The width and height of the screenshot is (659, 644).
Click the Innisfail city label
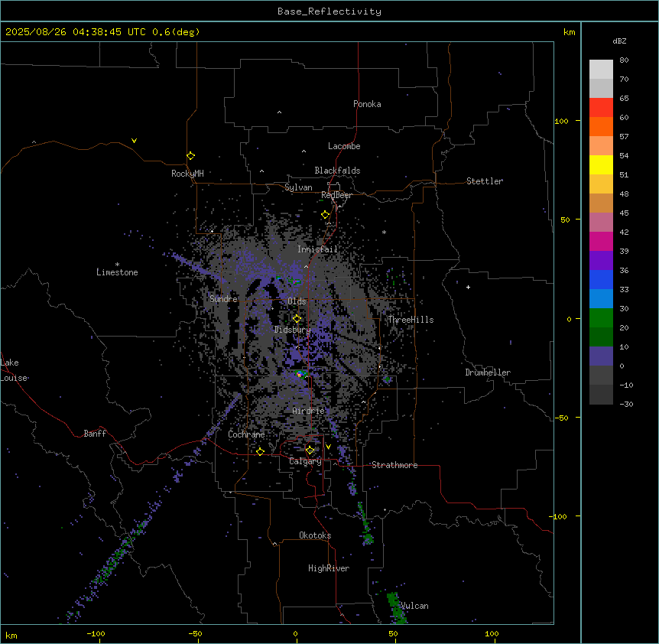(x=317, y=249)
